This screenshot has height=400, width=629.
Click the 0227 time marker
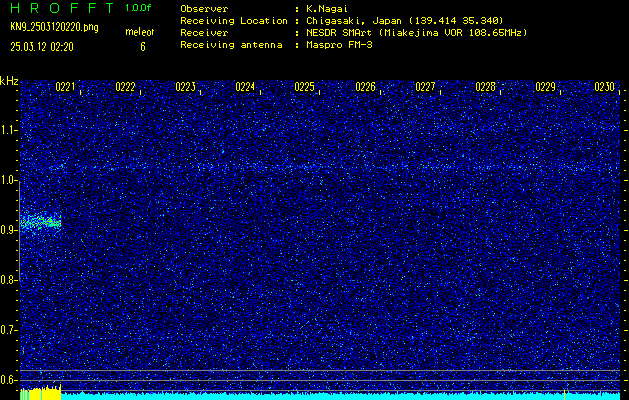click(425, 87)
